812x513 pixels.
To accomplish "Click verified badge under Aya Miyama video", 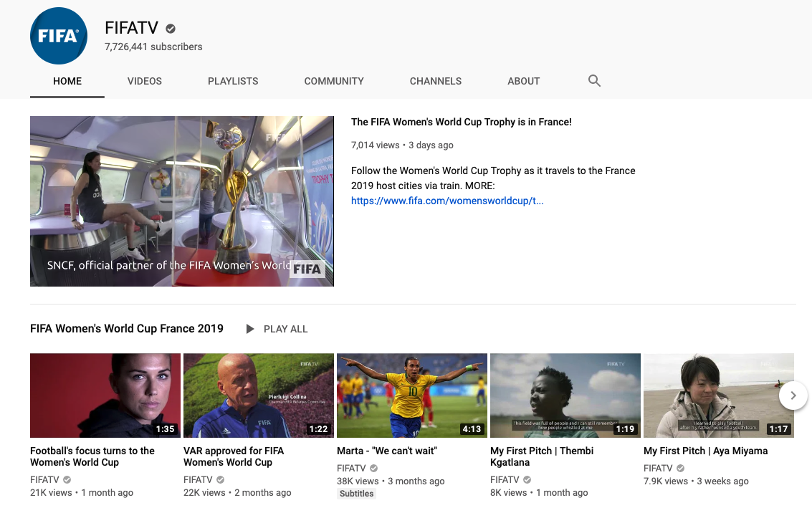I will (680, 469).
